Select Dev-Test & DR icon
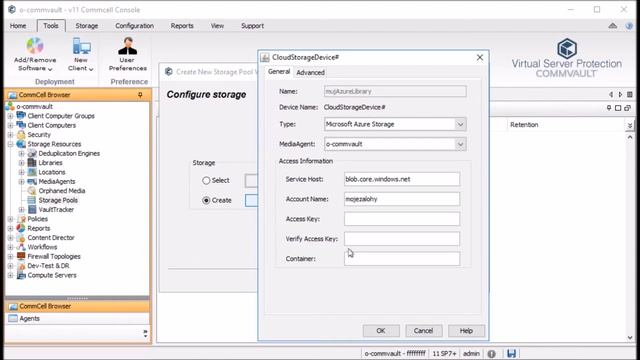The height and width of the screenshot is (360, 640). [21, 266]
